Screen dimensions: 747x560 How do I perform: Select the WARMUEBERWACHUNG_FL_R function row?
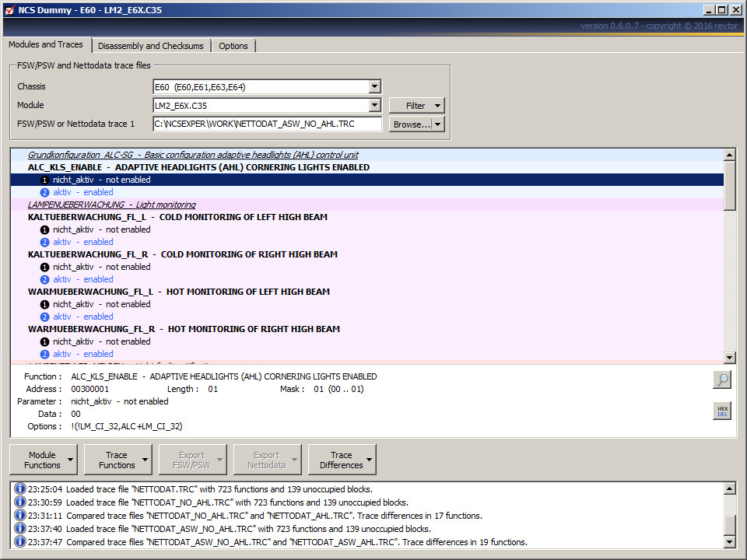(366, 329)
